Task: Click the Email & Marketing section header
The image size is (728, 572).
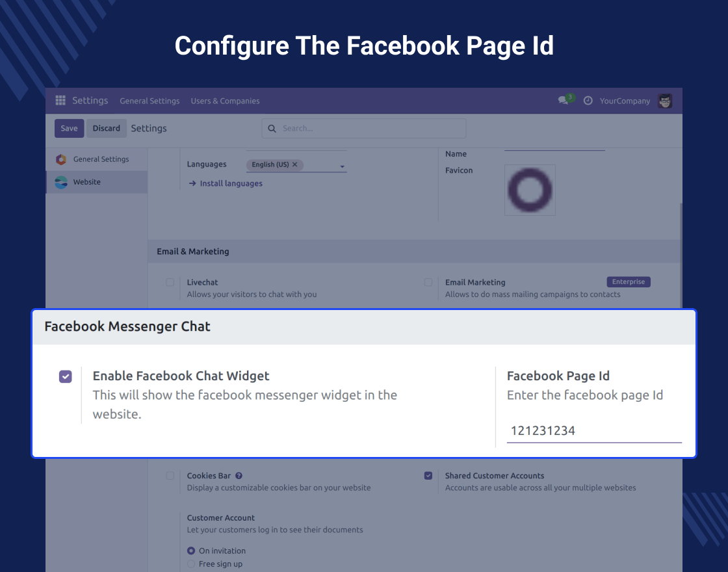Action: click(x=414, y=251)
